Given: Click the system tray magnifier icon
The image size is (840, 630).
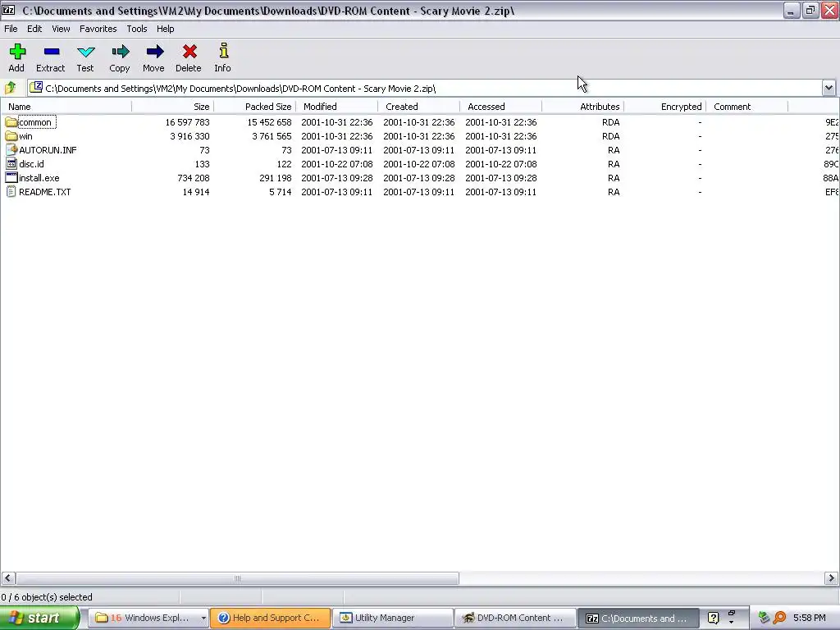Looking at the screenshot, I should click(780, 618).
